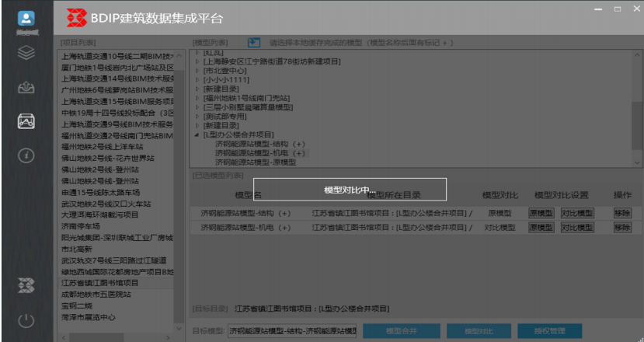
Task: Select 济钢能源站模型-机电 (+) in model tree
Action: coord(260,153)
